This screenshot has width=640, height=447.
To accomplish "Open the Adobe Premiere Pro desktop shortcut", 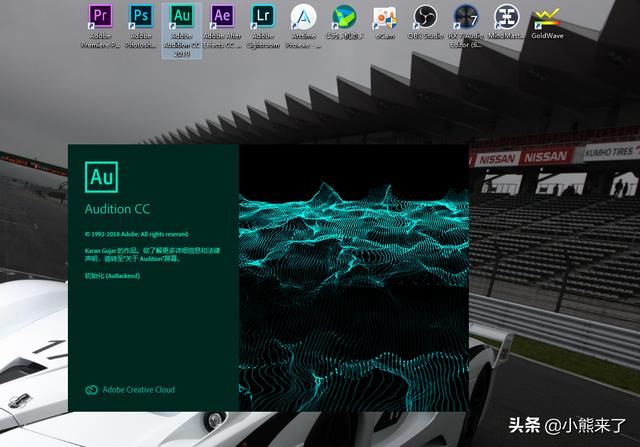I will tap(100, 26).
